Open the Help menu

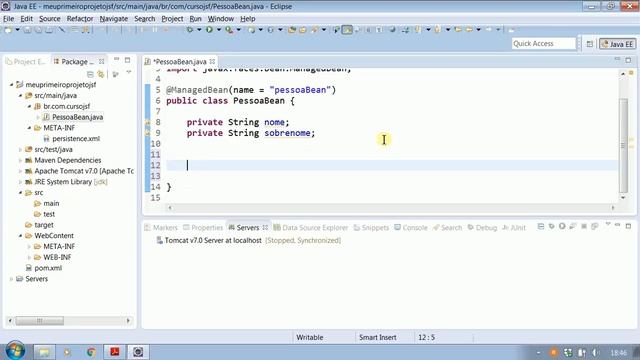click(247, 19)
